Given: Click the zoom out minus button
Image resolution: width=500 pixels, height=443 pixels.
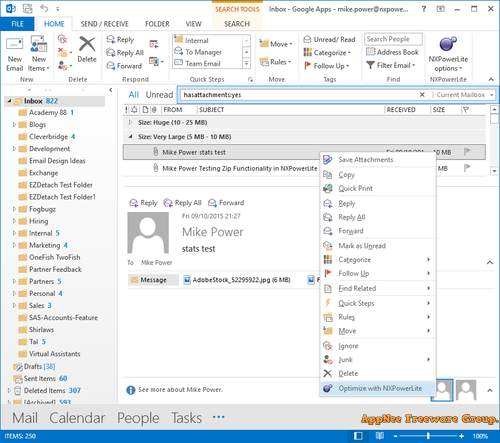Looking at the screenshot, I should click(395, 436).
